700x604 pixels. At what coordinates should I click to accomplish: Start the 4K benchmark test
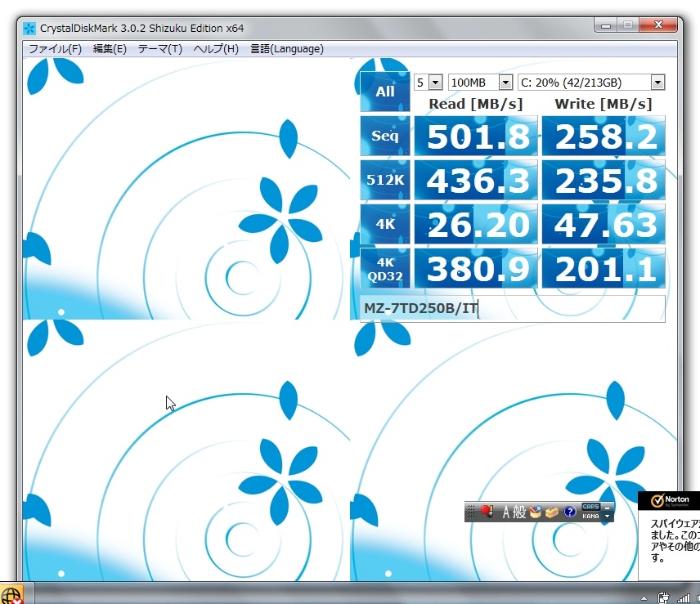tap(385, 224)
